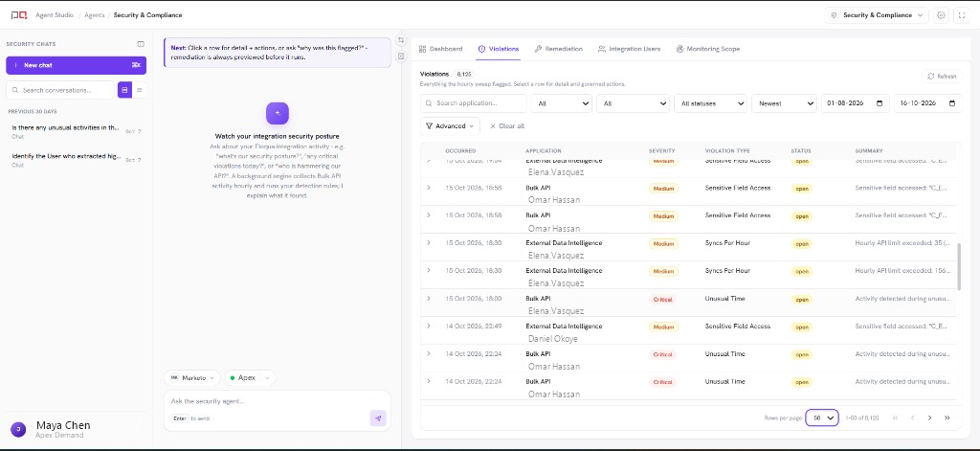The height and width of the screenshot is (451, 980).
Task: Collapse the Security Chats sidebar panel icon
Action: (x=141, y=44)
